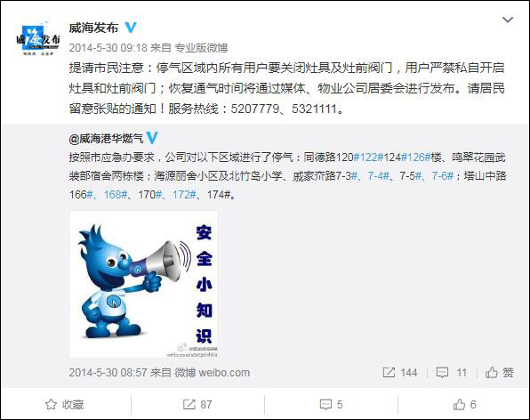The width and height of the screenshot is (530, 420).
Task: Click the #122# hashtag link
Action: [x=368, y=157]
